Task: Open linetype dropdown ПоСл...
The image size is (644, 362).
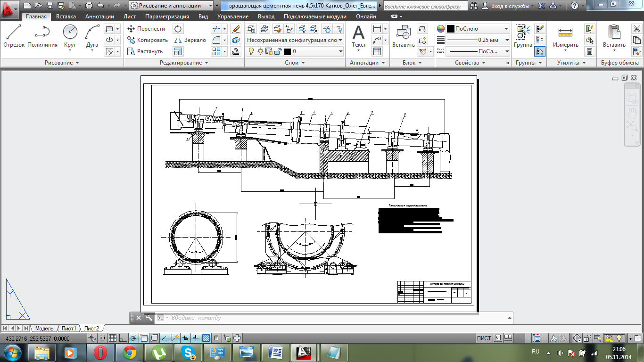Action: coord(478,51)
